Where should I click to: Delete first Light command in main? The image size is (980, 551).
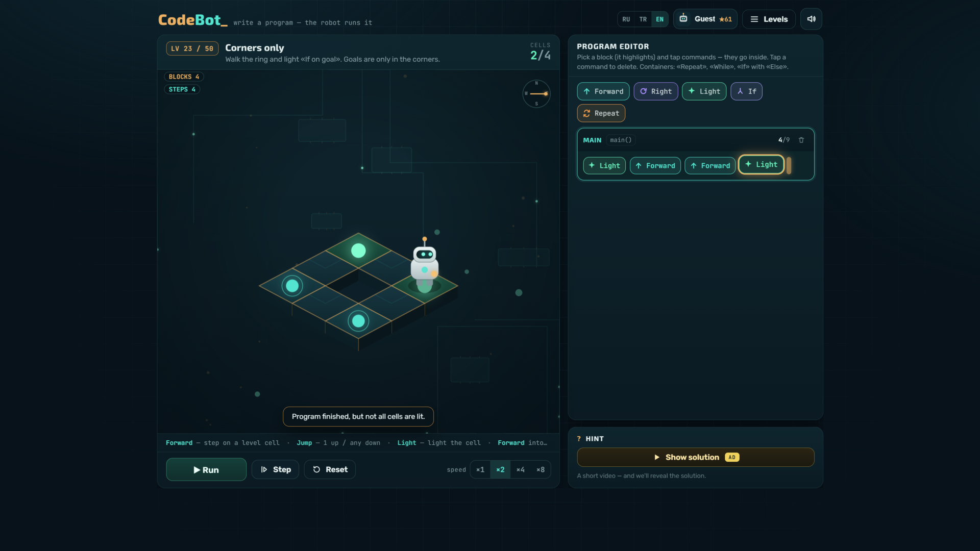tap(604, 166)
